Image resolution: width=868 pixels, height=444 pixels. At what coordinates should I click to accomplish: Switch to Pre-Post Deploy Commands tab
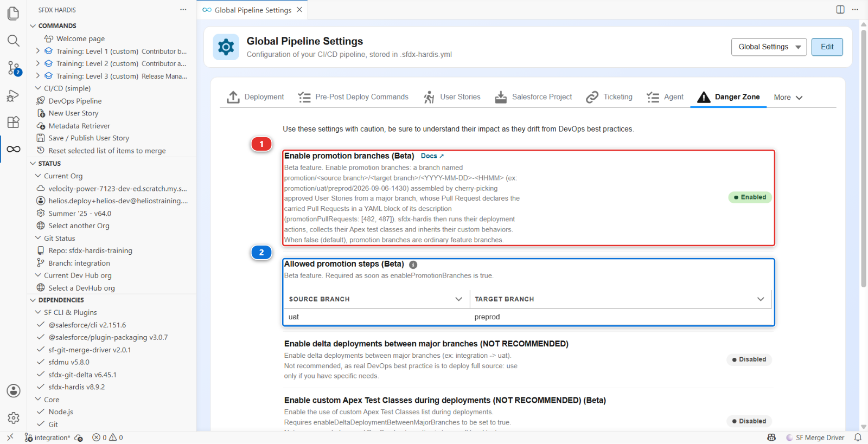353,97
